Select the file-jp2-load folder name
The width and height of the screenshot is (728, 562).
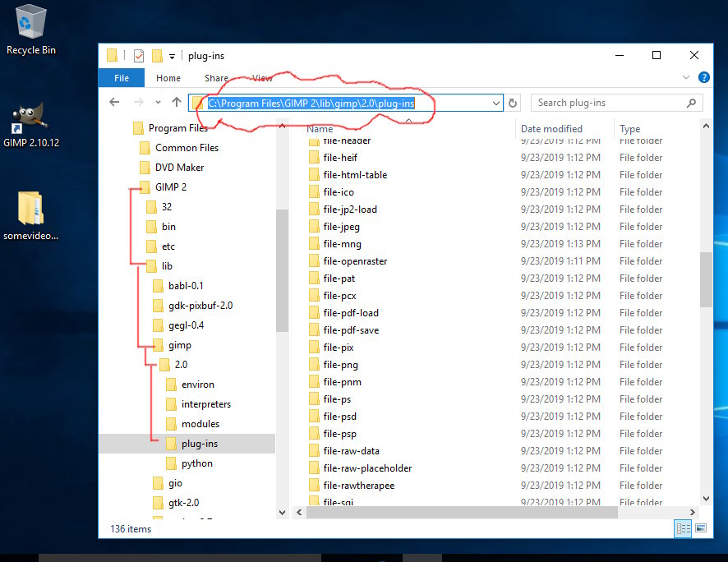[x=350, y=210]
